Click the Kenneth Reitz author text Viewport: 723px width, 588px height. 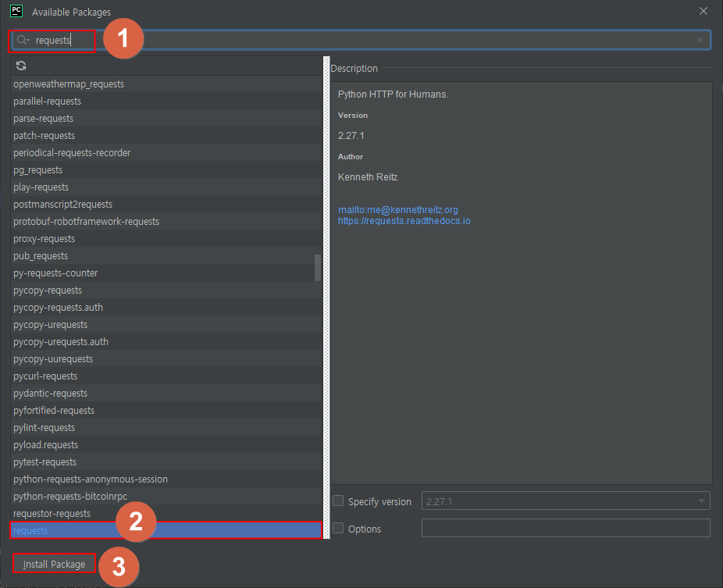coord(368,177)
